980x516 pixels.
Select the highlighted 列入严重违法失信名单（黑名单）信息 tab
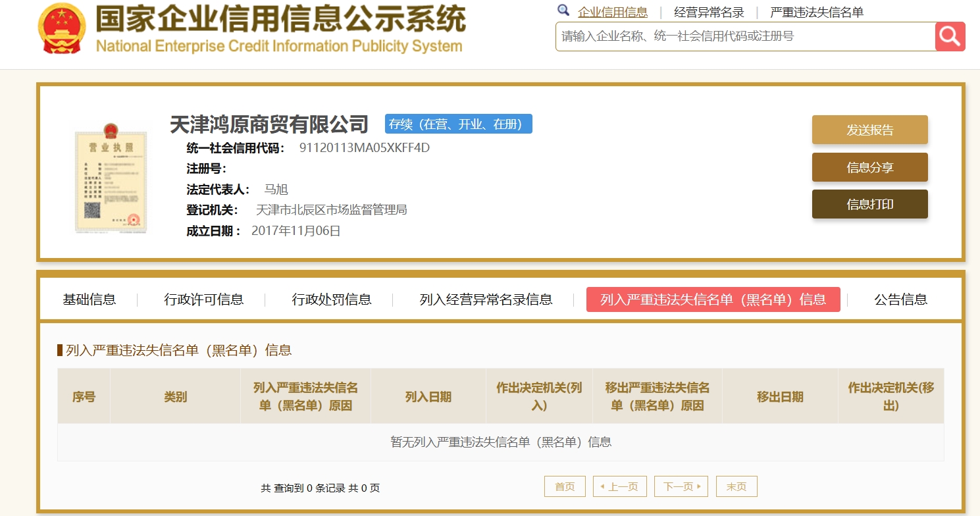(713, 299)
